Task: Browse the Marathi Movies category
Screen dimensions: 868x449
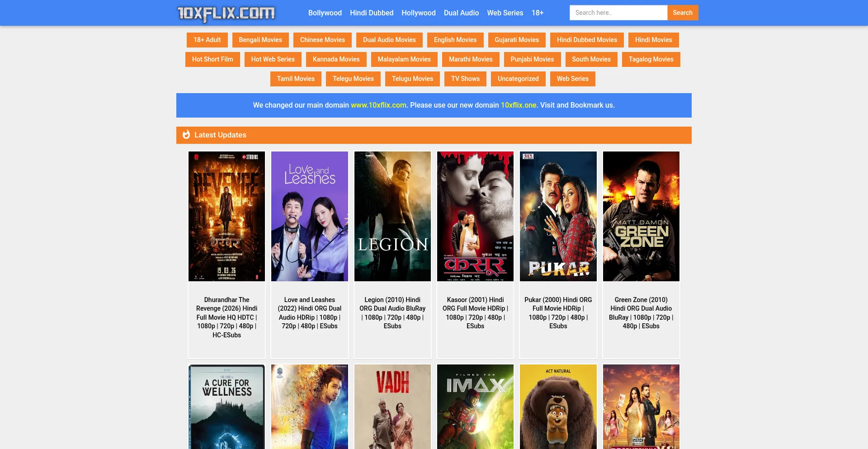Action: tap(471, 59)
